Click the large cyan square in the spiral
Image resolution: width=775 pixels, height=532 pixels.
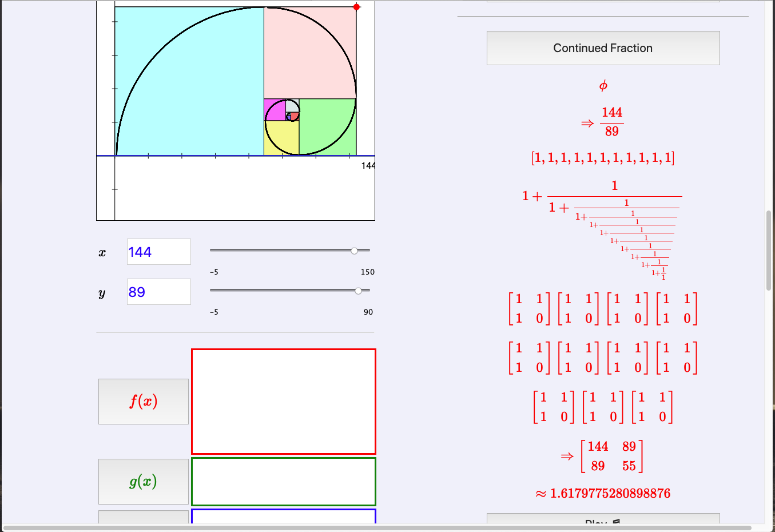(x=189, y=80)
